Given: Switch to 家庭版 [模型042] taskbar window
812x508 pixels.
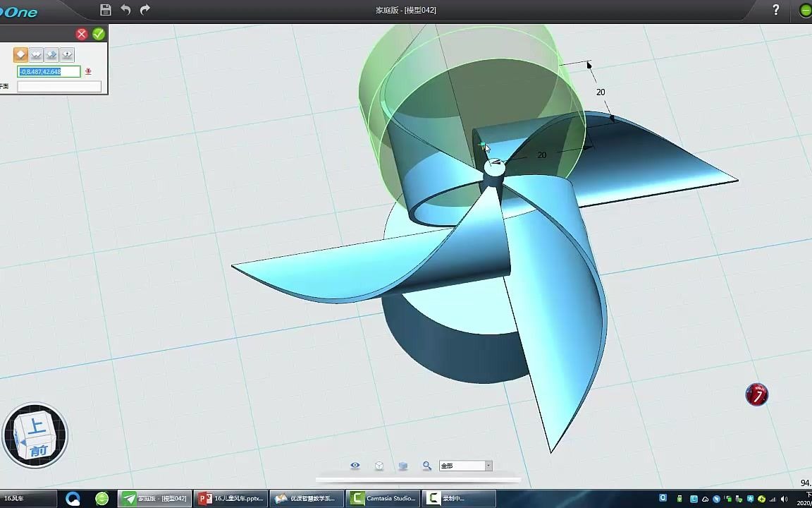Looking at the screenshot, I should [x=154, y=499].
